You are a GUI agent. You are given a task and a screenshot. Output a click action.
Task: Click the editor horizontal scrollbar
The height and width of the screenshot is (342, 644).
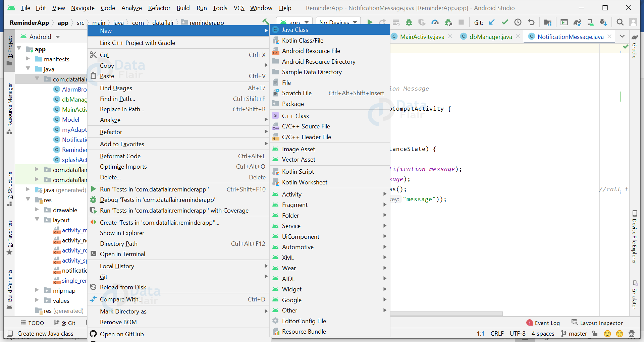(446, 314)
